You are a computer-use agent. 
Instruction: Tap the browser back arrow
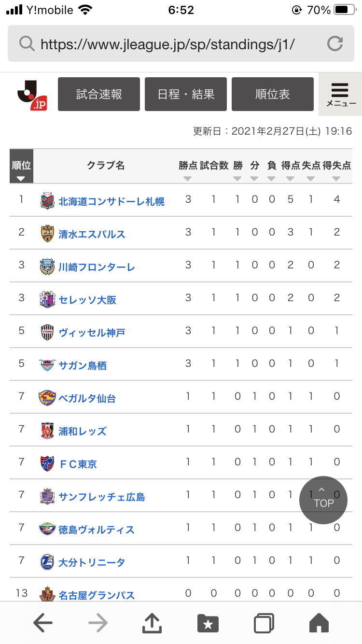[43, 623]
